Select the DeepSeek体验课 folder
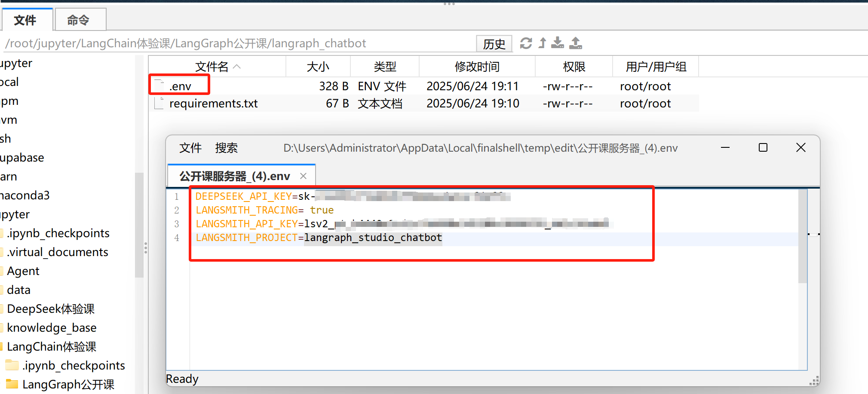 pyautogui.click(x=51, y=309)
